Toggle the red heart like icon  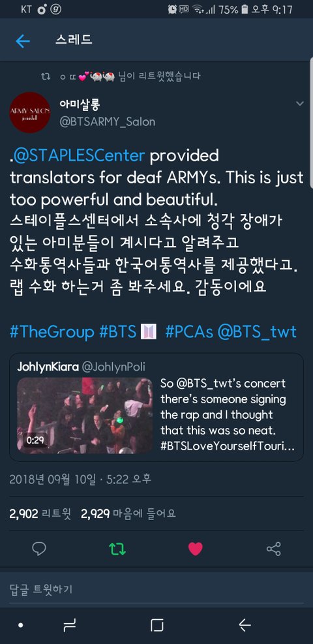pyautogui.click(x=195, y=549)
